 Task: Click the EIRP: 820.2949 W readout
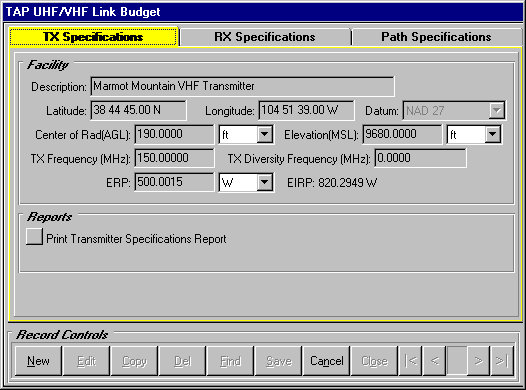(x=332, y=183)
